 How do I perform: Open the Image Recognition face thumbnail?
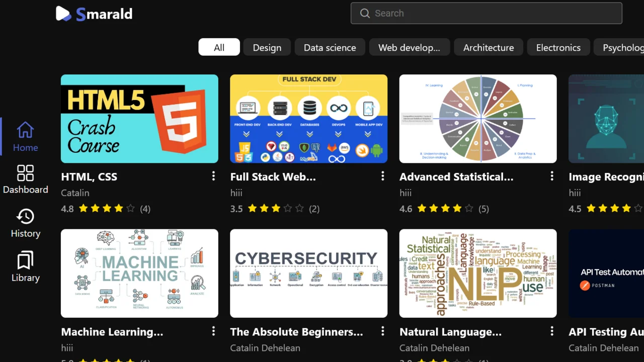tap(606, 119)
